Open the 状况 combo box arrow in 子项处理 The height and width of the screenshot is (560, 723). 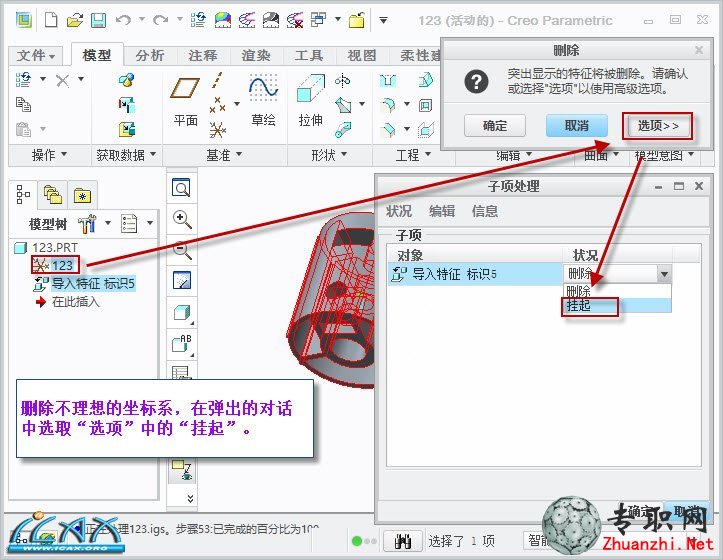click(x=664, y=274)
